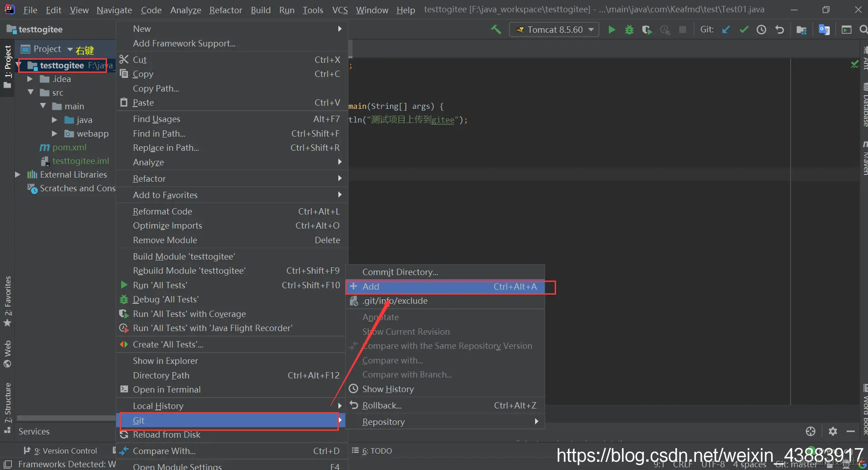The height and width of the screenshot is (470, 868).
Task: Open the VCS menu in menu bar
Action: [340, 10]
